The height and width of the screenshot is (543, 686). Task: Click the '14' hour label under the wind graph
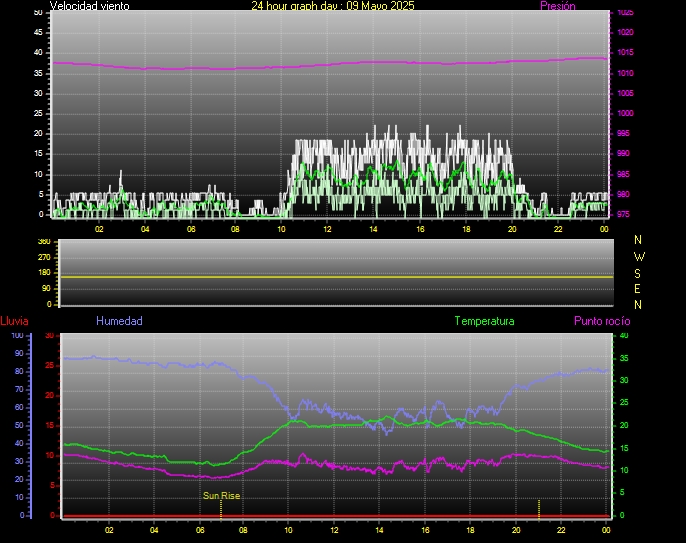click(373, 229)
